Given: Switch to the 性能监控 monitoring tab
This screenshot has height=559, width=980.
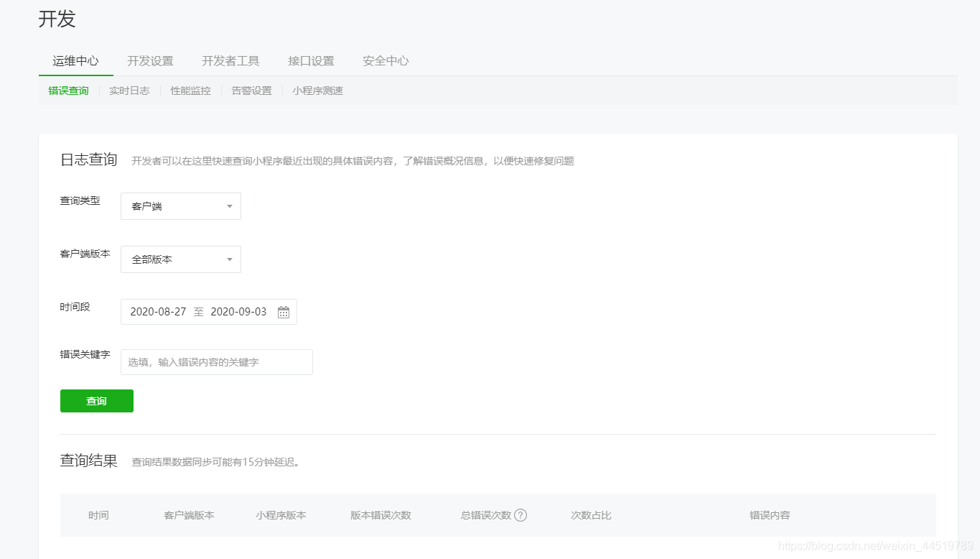Looking at the screenshot, I should pyautogui.click(x=190, y=91).
